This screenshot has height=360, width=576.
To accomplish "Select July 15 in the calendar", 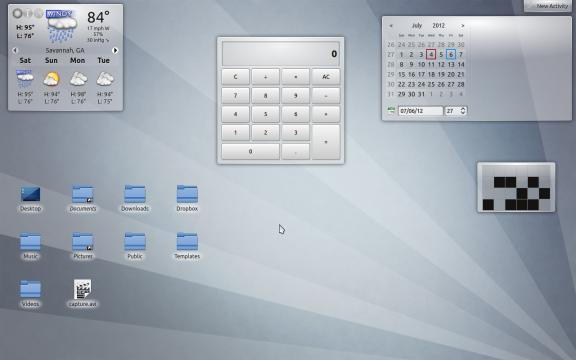I will [402, 75].
